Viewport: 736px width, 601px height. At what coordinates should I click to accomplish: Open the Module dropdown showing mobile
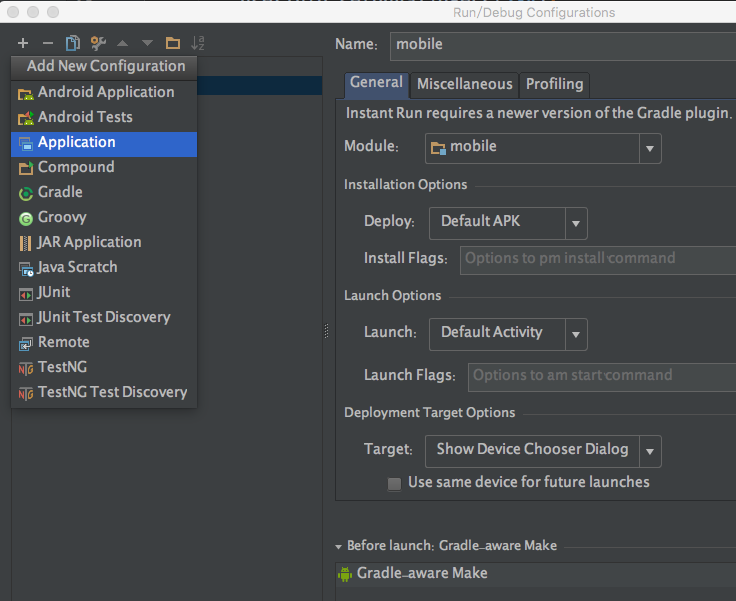[651, 148]
